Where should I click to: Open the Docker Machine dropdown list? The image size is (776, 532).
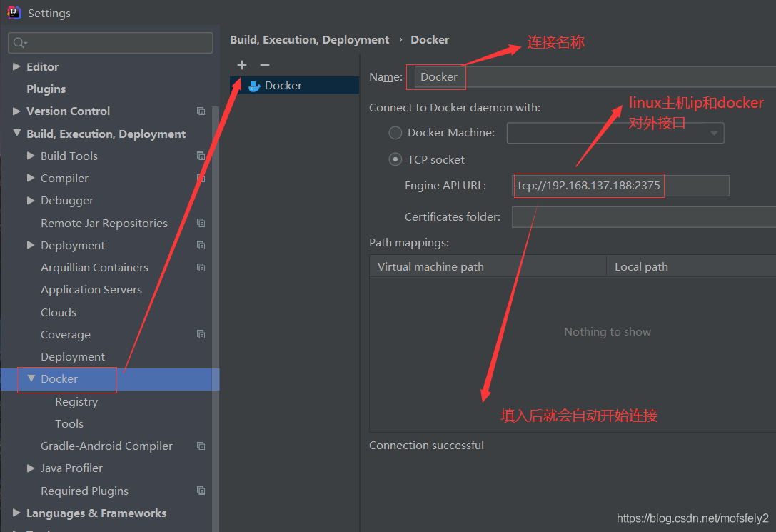(x=615, y=133)
